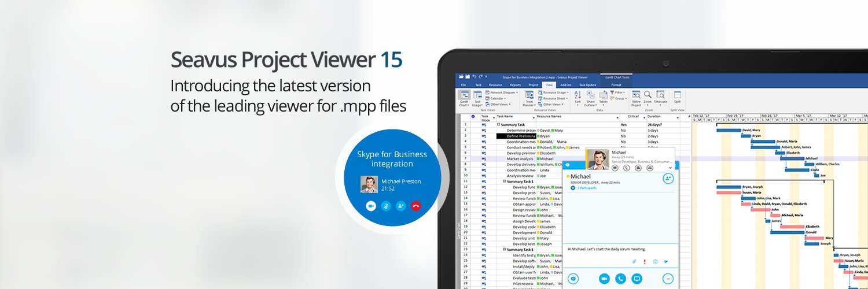Click the phone call button in chat window

pos(620,279)
